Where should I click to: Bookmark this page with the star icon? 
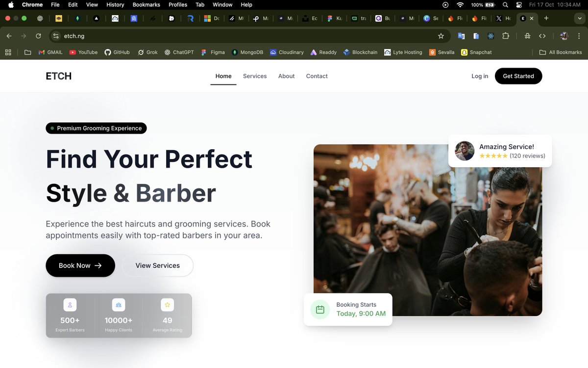(x=441, y=36)
